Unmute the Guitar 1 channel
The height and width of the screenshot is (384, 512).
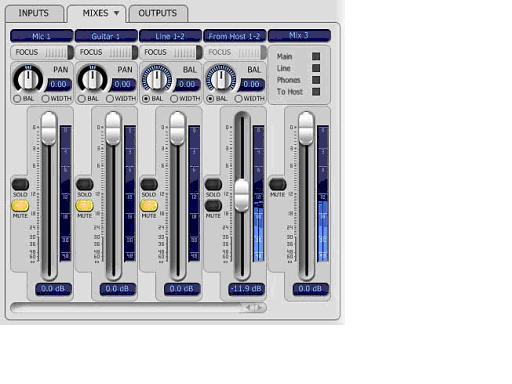pos(85,206)
